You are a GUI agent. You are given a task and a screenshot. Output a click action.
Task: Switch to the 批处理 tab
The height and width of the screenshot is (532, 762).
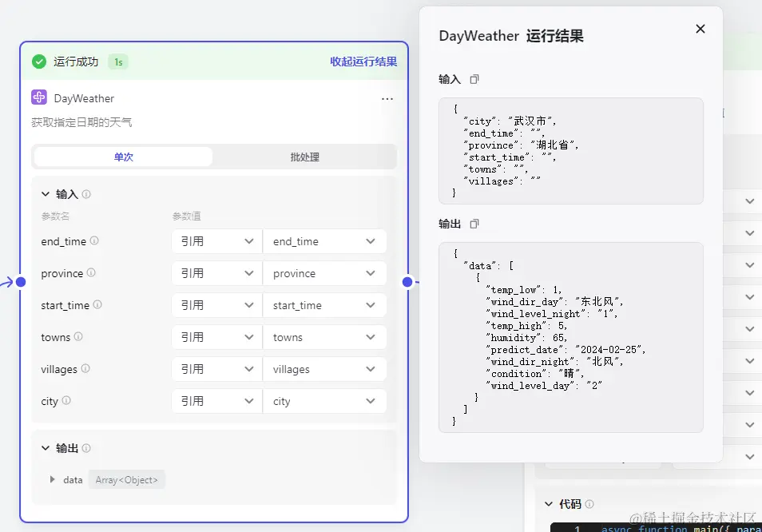click(304, 157)
